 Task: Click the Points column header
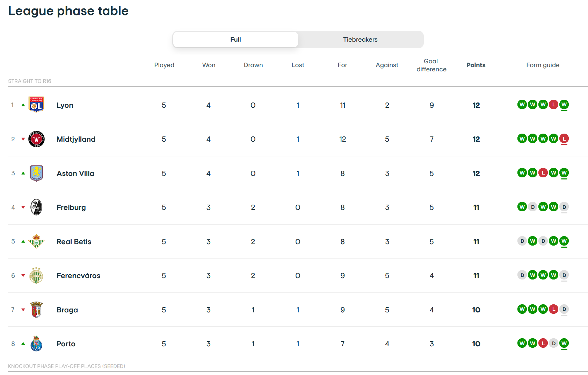(476, 65)
